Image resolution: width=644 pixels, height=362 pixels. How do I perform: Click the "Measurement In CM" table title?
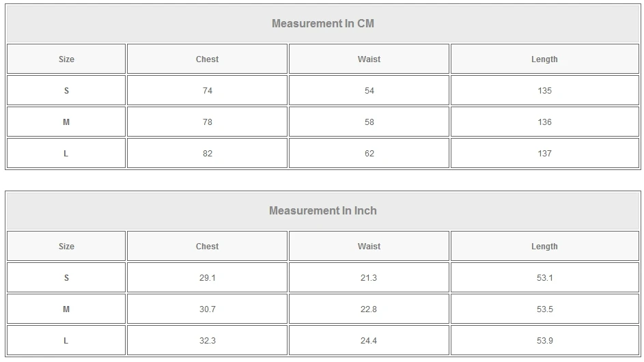pyautogui.click(x=322, y=24)
